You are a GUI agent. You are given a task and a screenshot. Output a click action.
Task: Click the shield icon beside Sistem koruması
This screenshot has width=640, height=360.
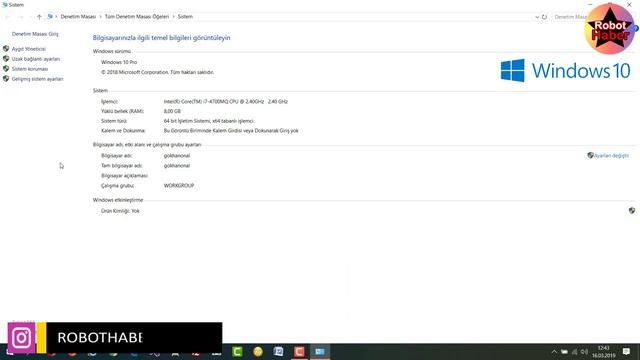point(6,69)
